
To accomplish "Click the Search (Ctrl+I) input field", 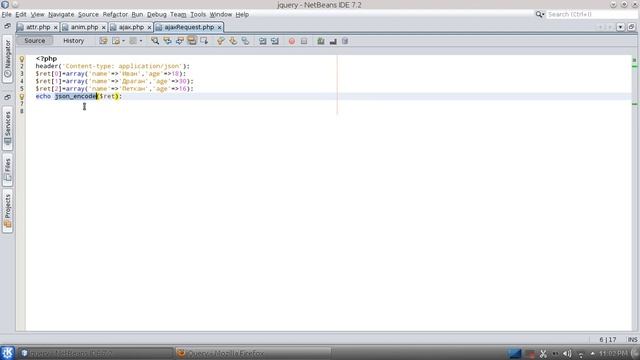I will tap(592, 14).
